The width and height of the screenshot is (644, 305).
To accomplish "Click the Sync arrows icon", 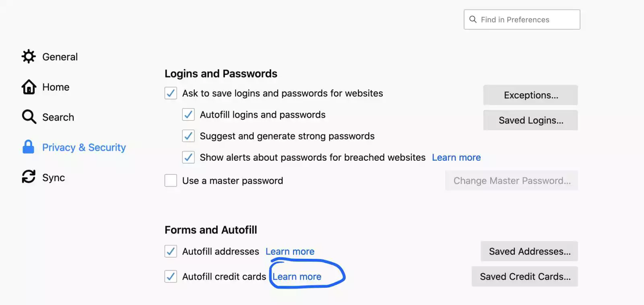I will click(x=29, y=177).
